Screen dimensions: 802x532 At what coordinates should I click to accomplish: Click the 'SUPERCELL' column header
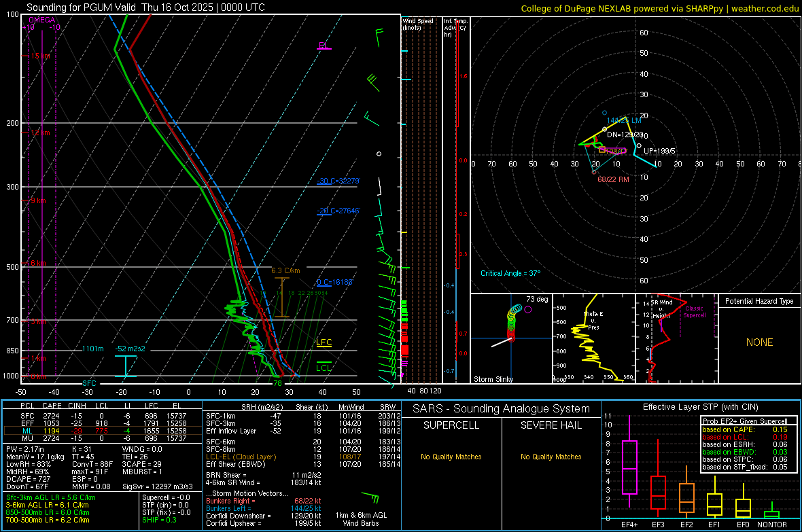pos(451,425)
